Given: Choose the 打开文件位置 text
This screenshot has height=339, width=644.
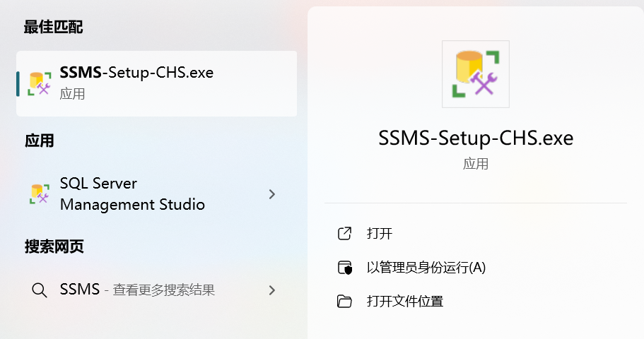Looking at the screenshot, I should [x=405, y=302].
